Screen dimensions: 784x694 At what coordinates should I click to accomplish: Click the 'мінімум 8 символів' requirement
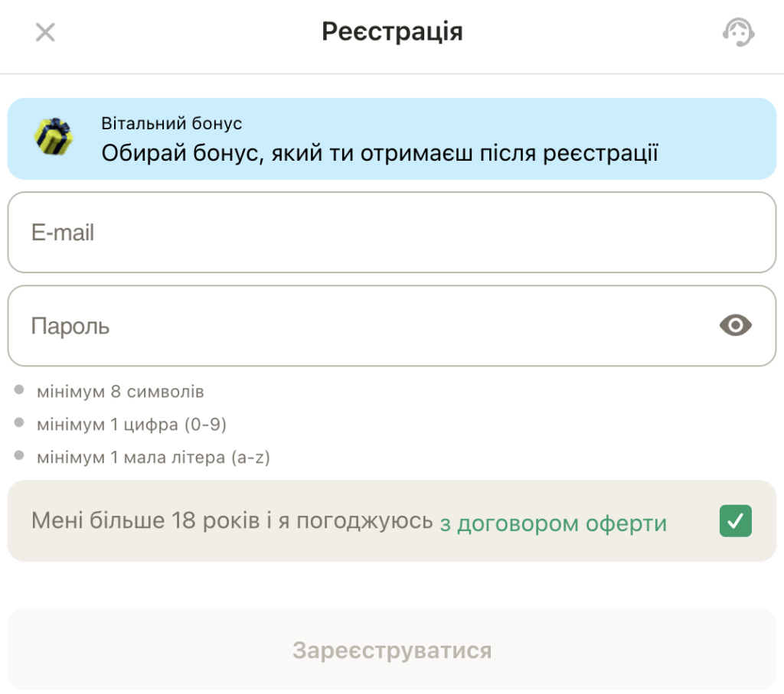(x=120, y=391)
